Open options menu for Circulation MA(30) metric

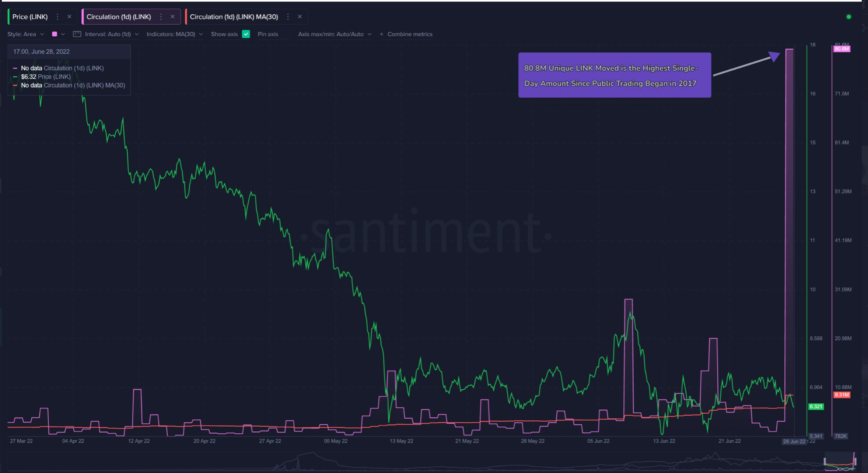click(x=288, y=17)
